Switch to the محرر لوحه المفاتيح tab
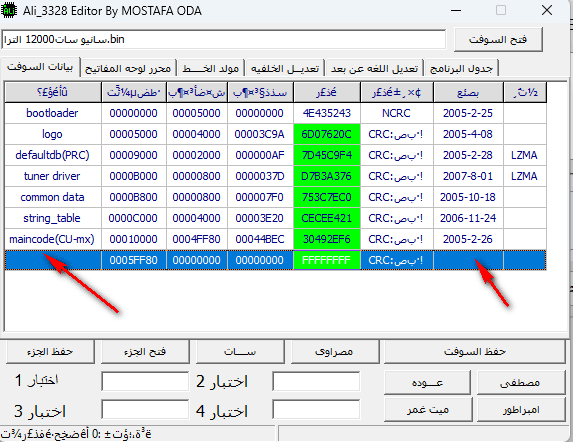The width and height of the screenshot is (573, 442). [128, 68]
